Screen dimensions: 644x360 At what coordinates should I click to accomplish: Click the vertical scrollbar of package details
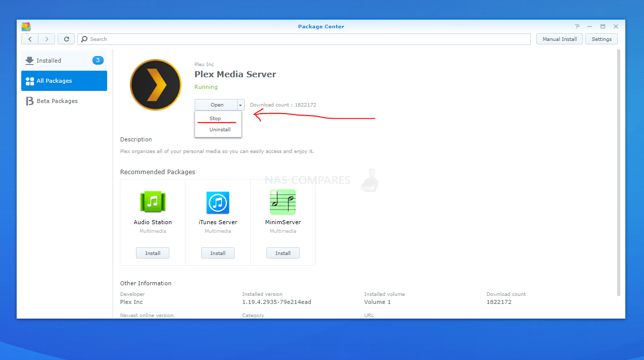click(x=619, y=173)
